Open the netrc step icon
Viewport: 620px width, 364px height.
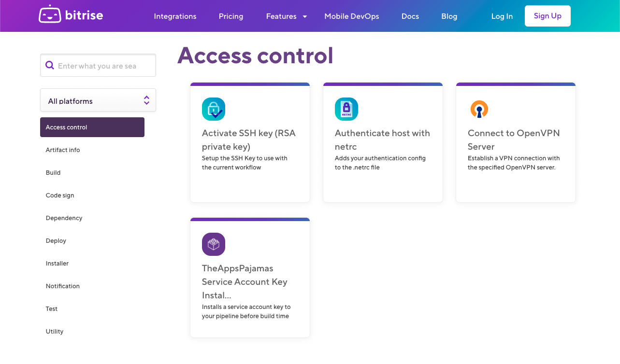tap(346, 109)
